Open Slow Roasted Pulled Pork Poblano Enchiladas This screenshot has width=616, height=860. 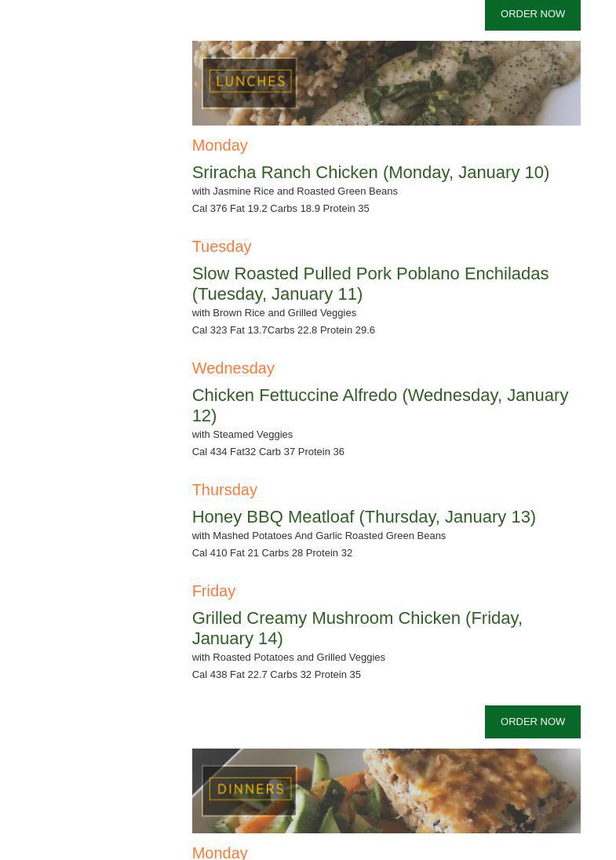[370, 283]
